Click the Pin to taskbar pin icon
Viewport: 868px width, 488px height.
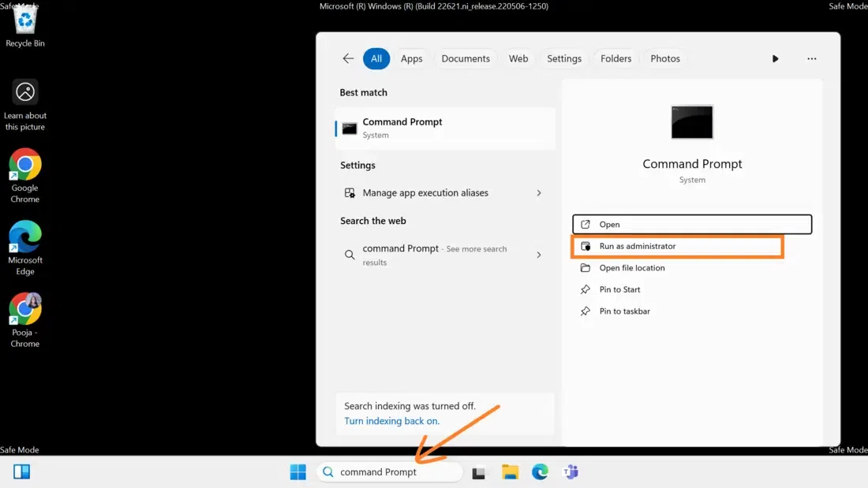586,311
